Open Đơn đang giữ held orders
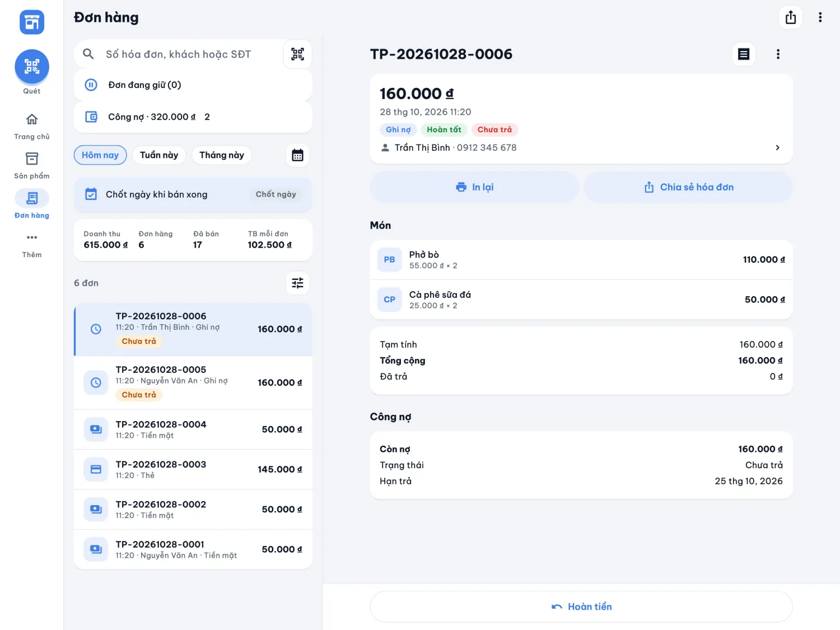840x630 pixels. pos(193,85)
